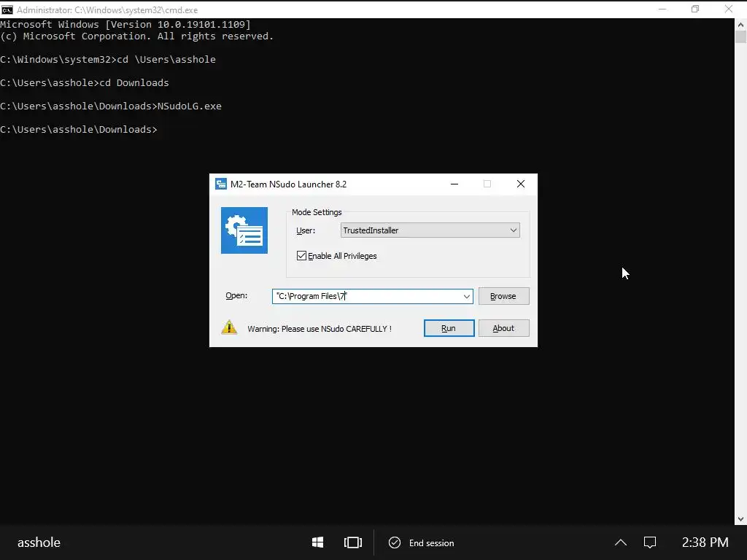
Task: Click the NSudo gear logo image
Action: click(x=244, y=230)
